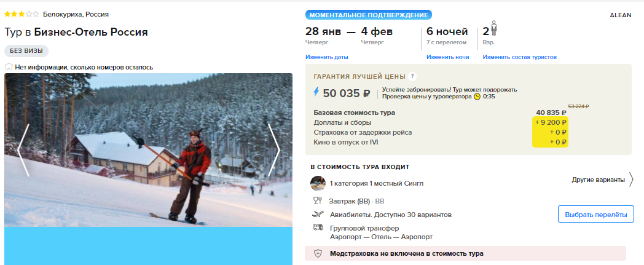Click the meal icon next to breakfast

pos(318,201)
